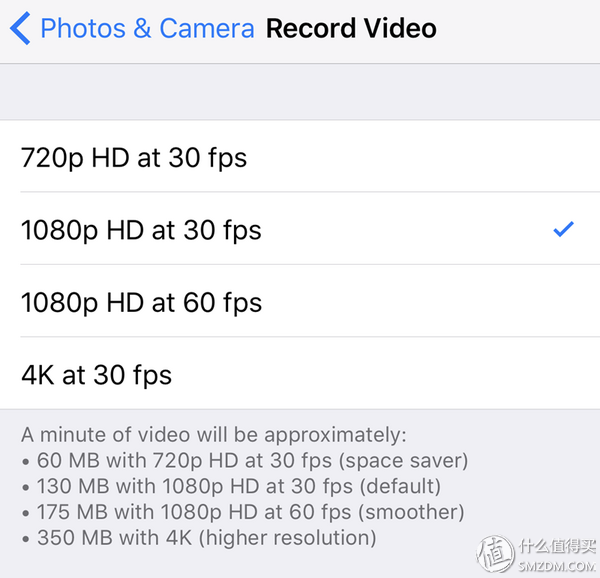Image resolution: width=600 pixels, height=578 pixels.
Task: Click the circular 值 watermark logo
Action: tap(496, 554)
